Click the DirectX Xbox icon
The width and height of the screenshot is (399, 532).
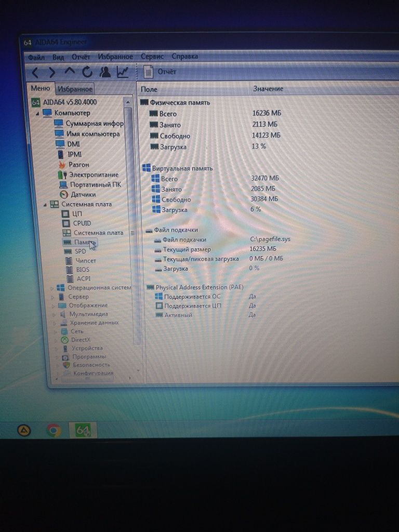[65, 340]
